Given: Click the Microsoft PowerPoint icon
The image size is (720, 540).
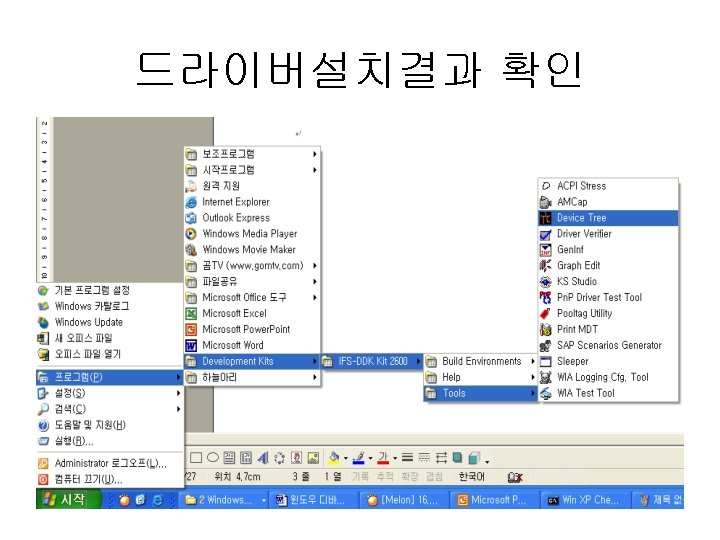Looking at the screenshot, I should coord(191,330).
